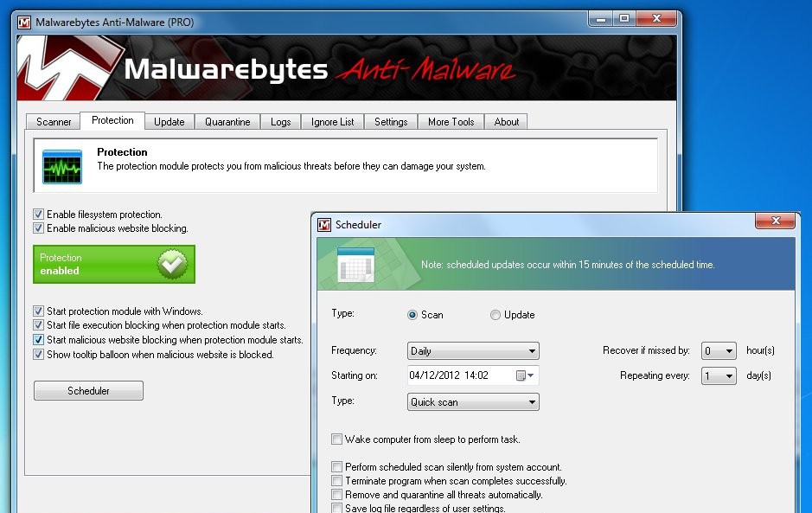Select the Update radio button

click(496, 315)
